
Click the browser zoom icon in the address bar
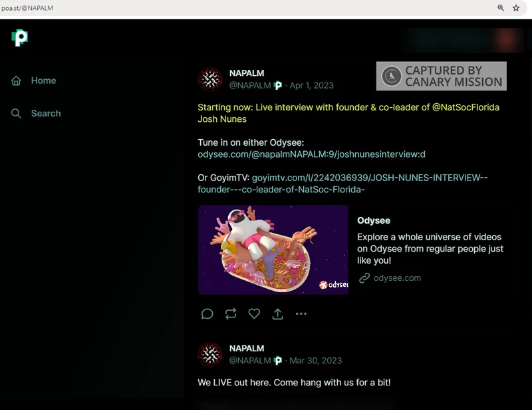tap(501, 8)
